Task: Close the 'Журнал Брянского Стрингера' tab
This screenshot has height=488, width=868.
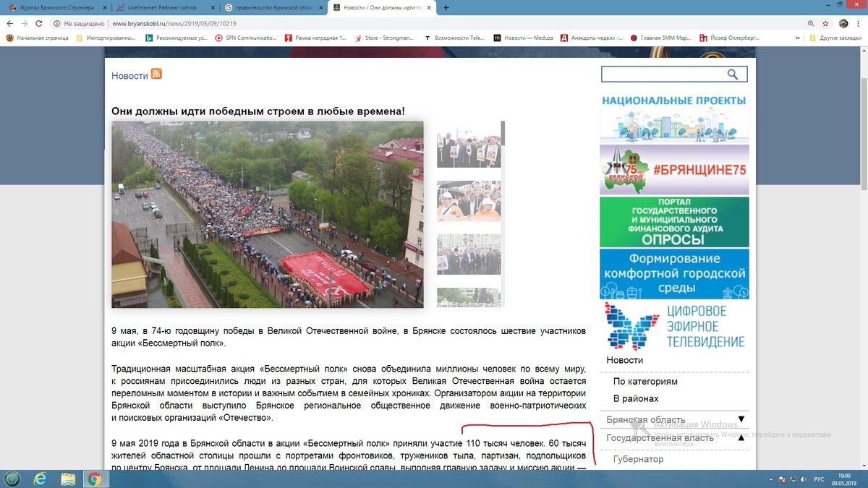Action: pyautogui.click(x=103, y=8)
